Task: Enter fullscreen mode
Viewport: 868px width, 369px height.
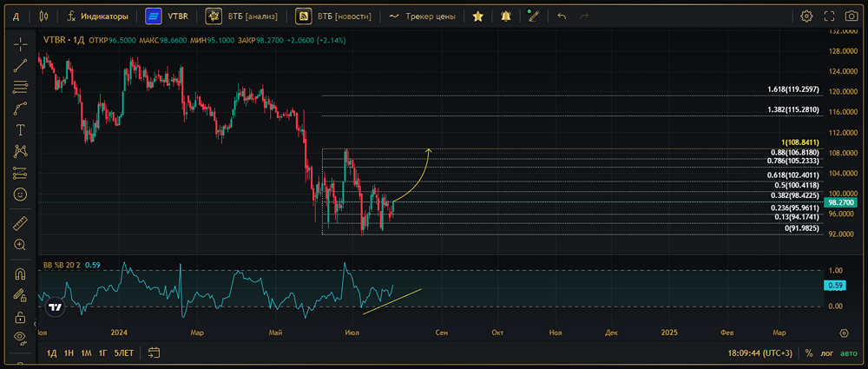Action: (x=829, y=16)
